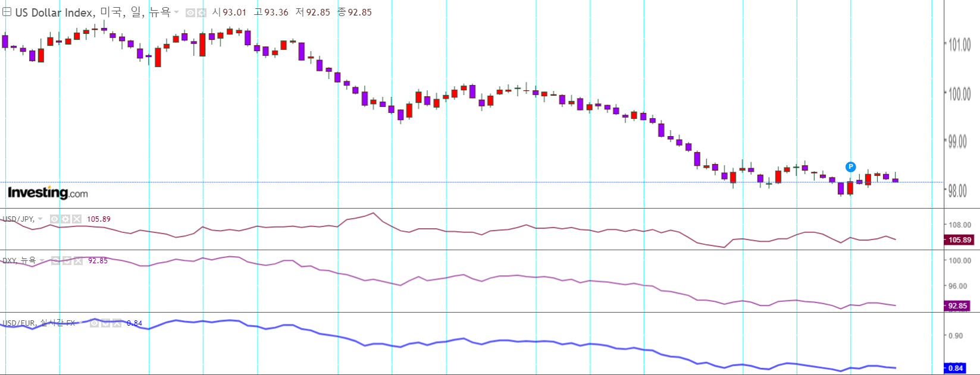Image resolution: width=980 pixels, height=375 pixels.
Task: Open the Investing.com logo link
Action: pos(48,193)
